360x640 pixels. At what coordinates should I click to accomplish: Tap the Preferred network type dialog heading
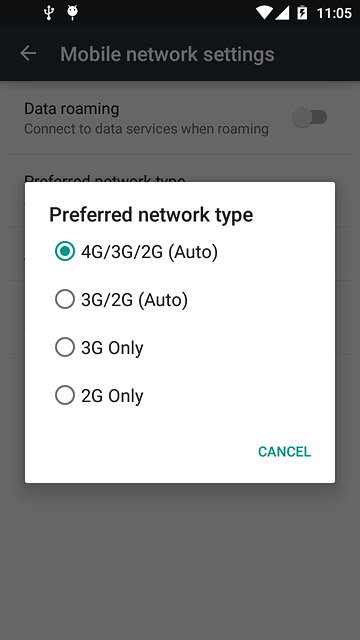tap(151, 215)
